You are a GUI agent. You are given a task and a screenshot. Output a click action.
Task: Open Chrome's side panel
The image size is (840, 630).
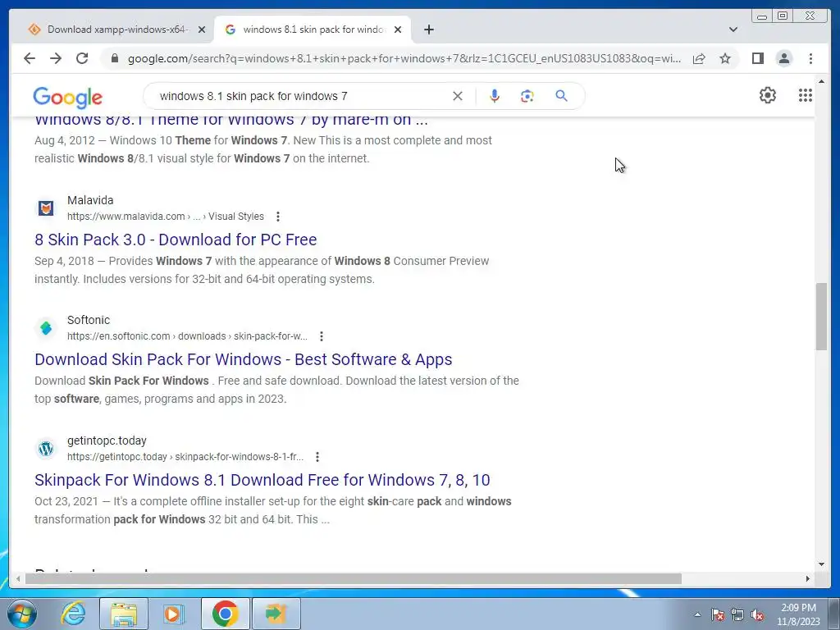(x=757, y=58)
